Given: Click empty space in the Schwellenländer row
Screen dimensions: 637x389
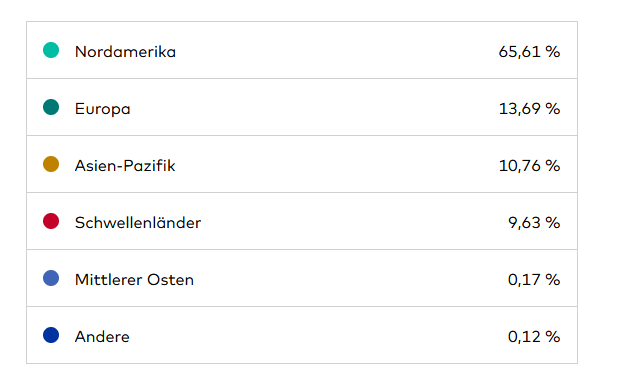Looking at the screenshot, I should pos(353,221).
